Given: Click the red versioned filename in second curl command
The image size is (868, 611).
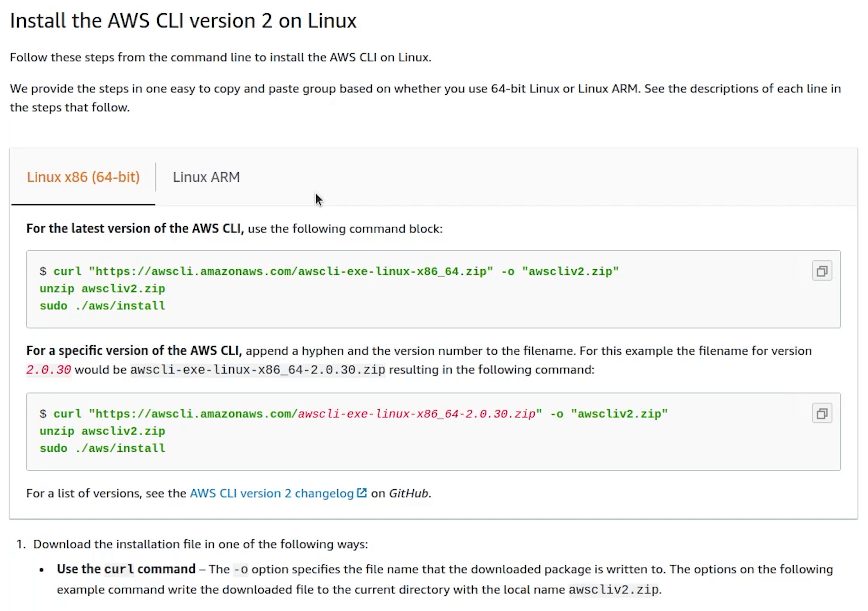Looking at the screenshot, I should (416, 414).
